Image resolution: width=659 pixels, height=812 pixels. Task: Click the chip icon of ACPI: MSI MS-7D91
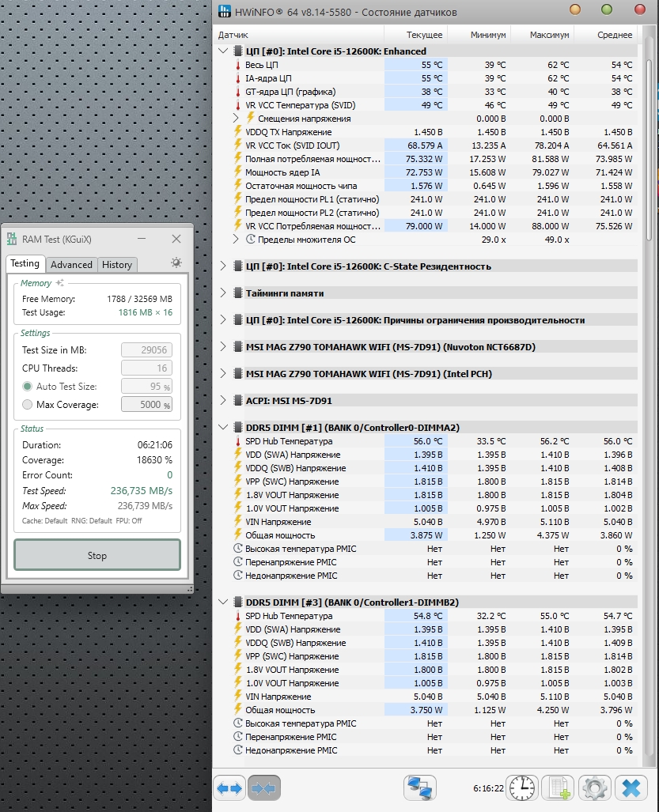(238, 400)
